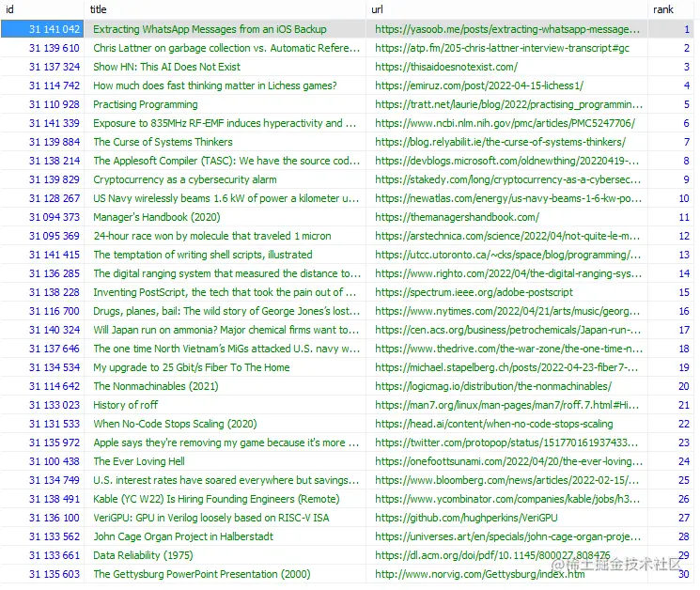Select title 'Chris Lattner on garbage collection'
This screenshot has height=590, width=700.
pyautogui.click(x=226, y=48)
